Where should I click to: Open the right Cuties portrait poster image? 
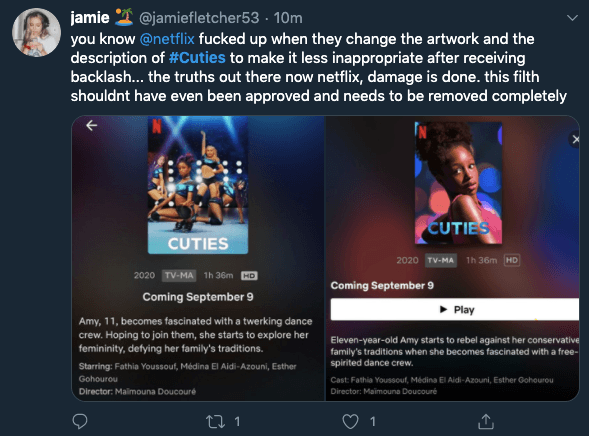pos(458,183)
